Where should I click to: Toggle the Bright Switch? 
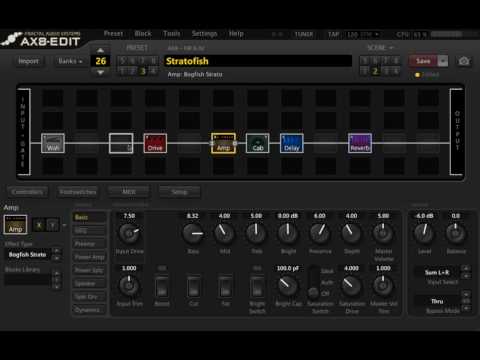[x=257, y=286]
